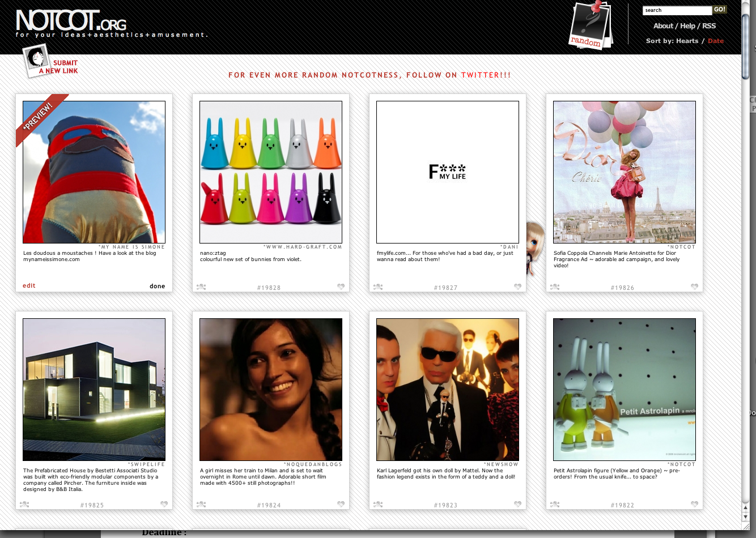This screenshot has height=538, width=756.
Task: Click description starting 'fmylife.com... For those'
Action: tap(445, 257)
